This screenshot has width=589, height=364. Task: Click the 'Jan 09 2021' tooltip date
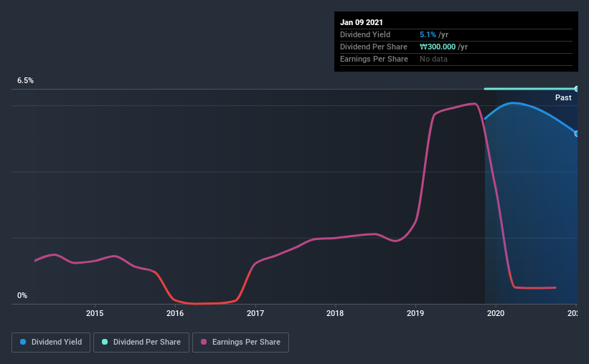click(362, 22)
